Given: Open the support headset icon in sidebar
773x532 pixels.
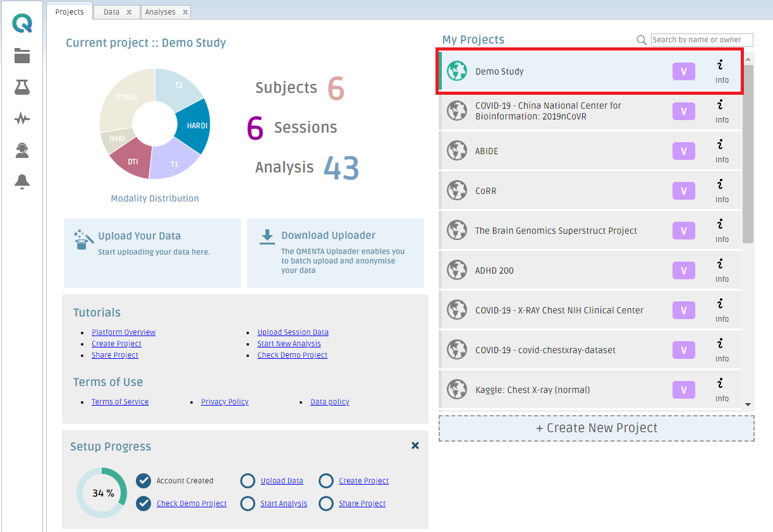Looking at the screenshot, I should point(22,150).
